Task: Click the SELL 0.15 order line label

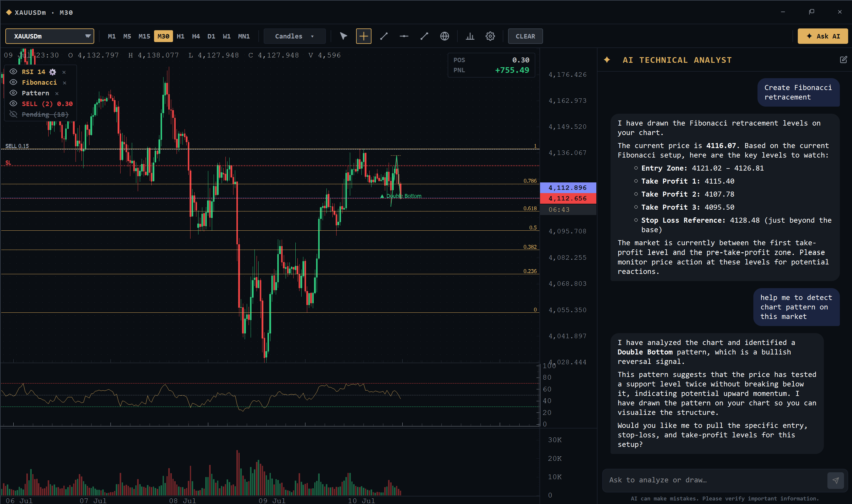Action: 17,146
